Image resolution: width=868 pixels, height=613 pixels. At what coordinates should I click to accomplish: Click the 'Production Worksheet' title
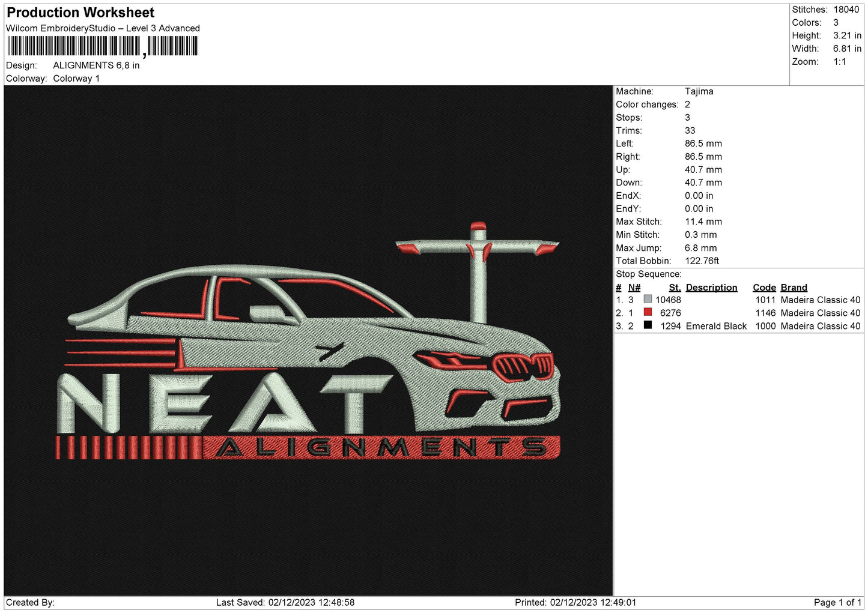click(80, 13)
